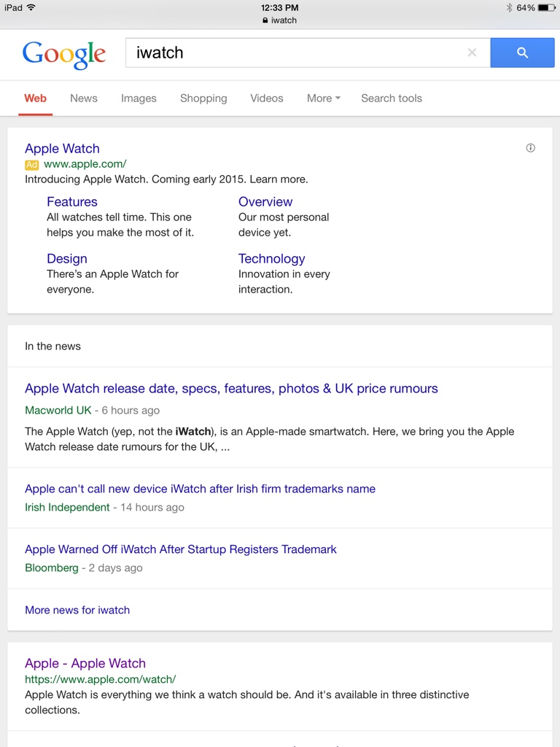Open the Technology sitelink

click(271, 259)
